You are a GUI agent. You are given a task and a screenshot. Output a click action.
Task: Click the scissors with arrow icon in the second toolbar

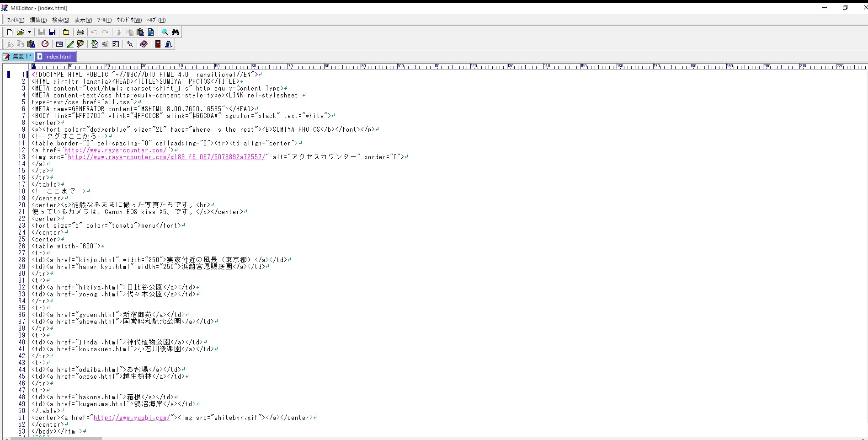pos(10,44)
